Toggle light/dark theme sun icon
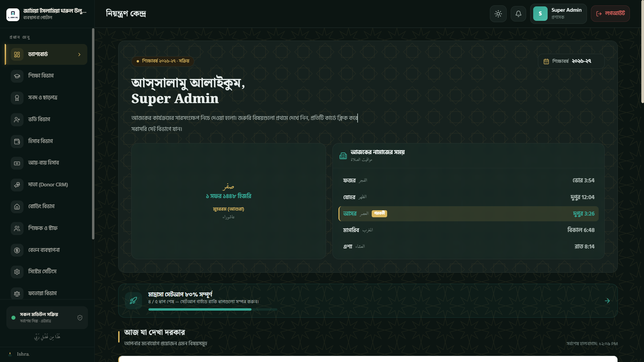 [x=498, y=14]
